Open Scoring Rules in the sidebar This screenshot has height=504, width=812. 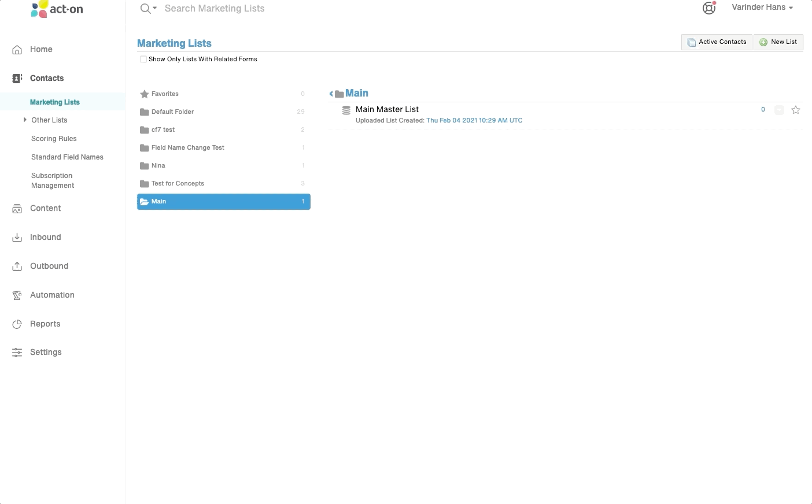pos(54,139)
